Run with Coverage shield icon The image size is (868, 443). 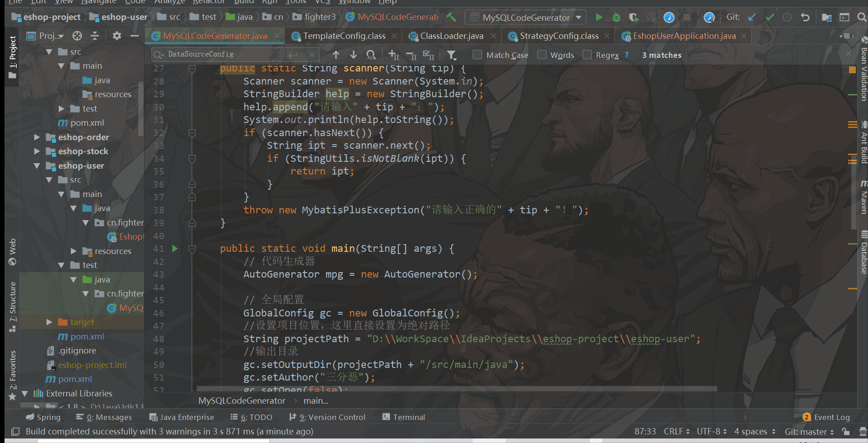tap(634, 17)
